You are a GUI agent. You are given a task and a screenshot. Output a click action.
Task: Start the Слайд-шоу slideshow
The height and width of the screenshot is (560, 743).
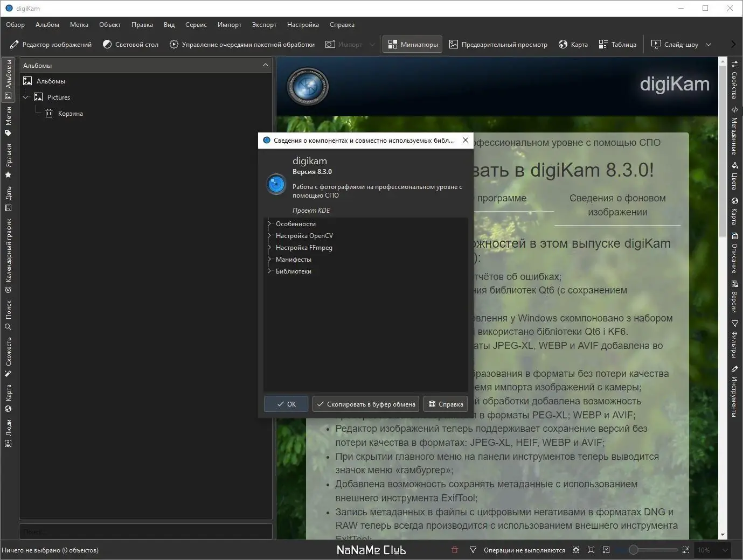[675, 45]
